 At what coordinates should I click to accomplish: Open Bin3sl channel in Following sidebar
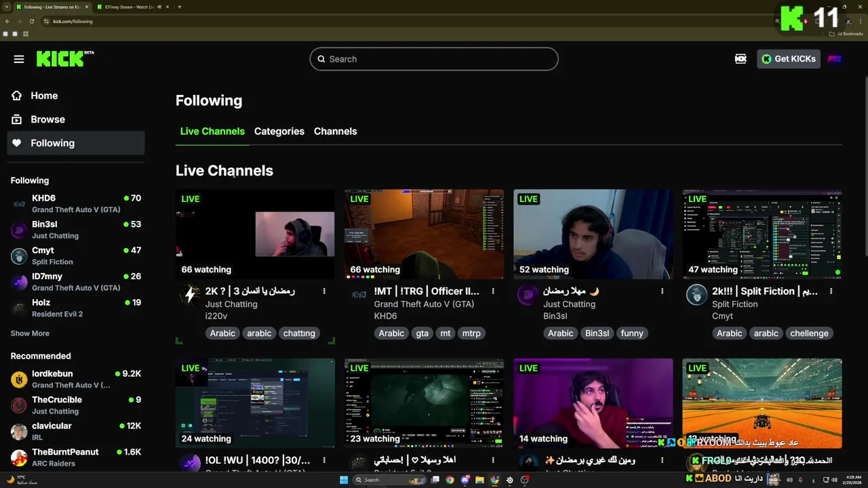tap(76, 230)
